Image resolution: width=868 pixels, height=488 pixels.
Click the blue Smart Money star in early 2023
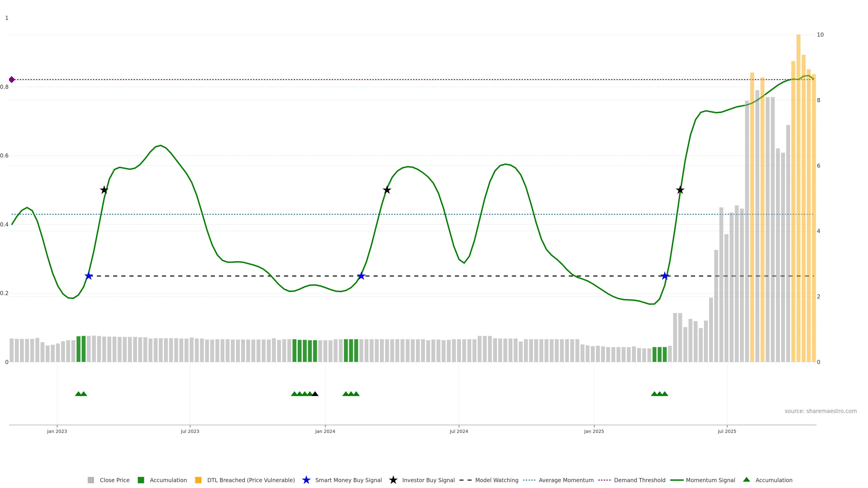click(89, 276)
